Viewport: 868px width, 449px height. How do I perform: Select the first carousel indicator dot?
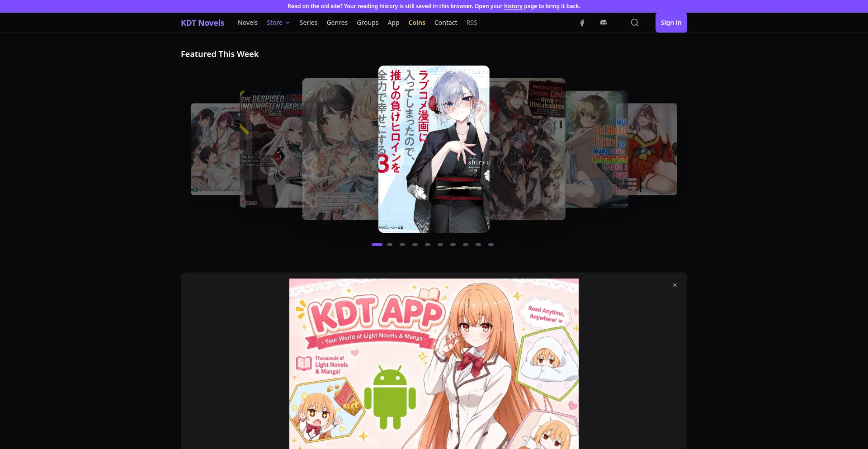pyautogui.click(x=377, y=245)
